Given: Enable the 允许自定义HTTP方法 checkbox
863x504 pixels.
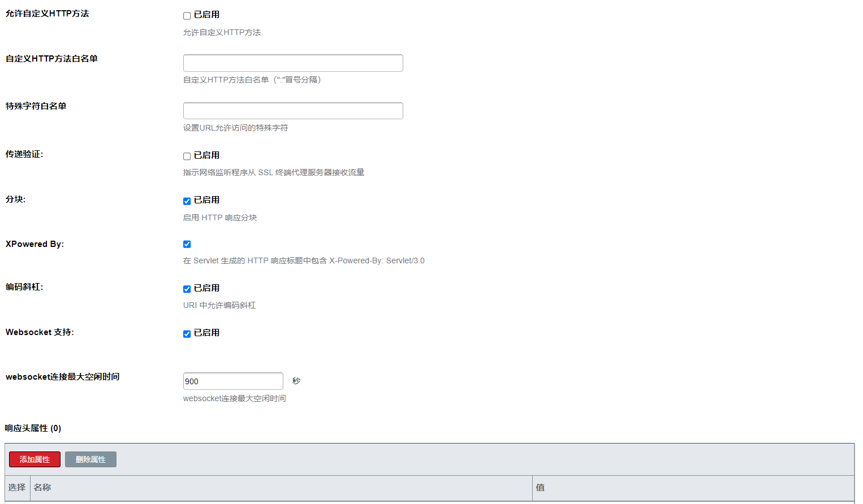Looking at the screenshot, I should [x=187, y=16].
